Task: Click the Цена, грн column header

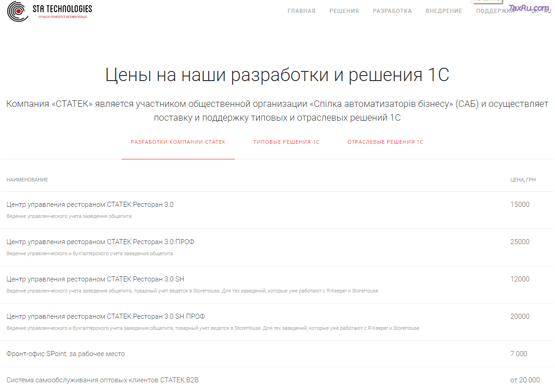Action: tap(523, 180)
